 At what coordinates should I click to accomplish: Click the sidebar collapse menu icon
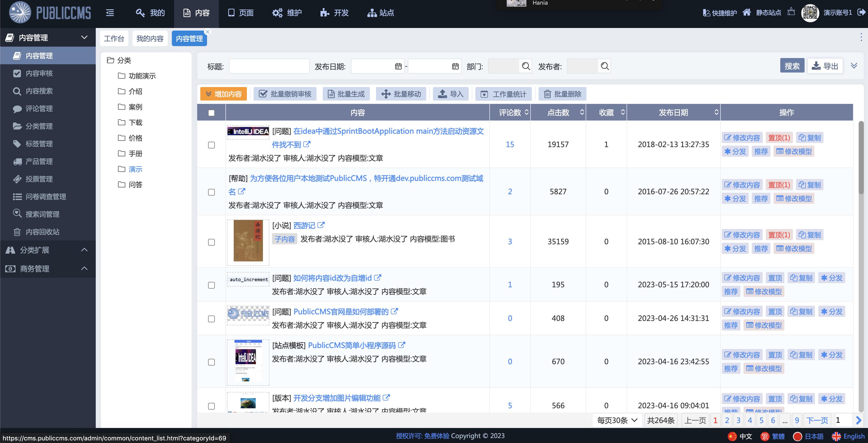(110, 13)
